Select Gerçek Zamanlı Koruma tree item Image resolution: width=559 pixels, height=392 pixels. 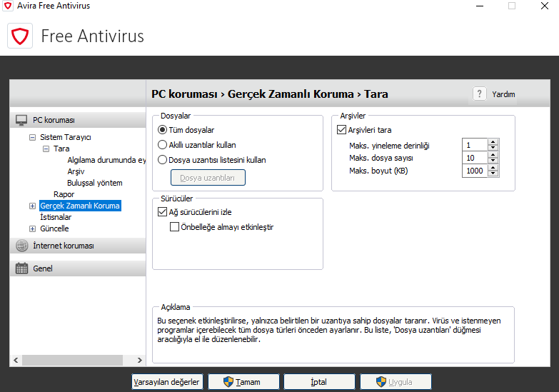click(x=80, y=206)
